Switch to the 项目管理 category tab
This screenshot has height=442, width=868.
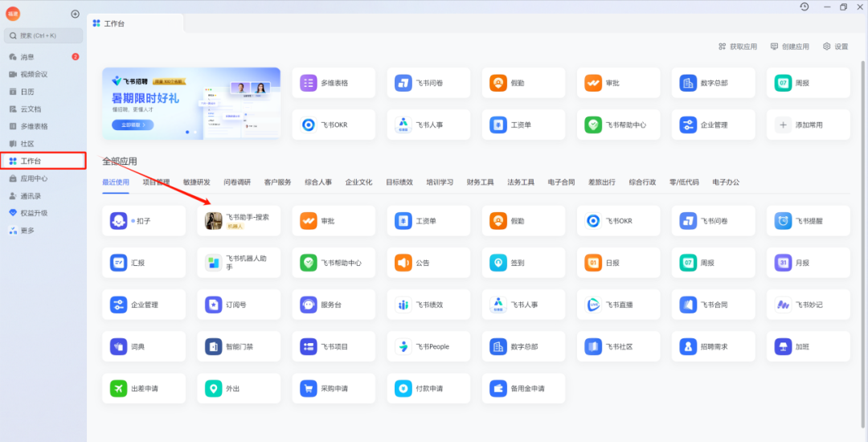point(156,182)
